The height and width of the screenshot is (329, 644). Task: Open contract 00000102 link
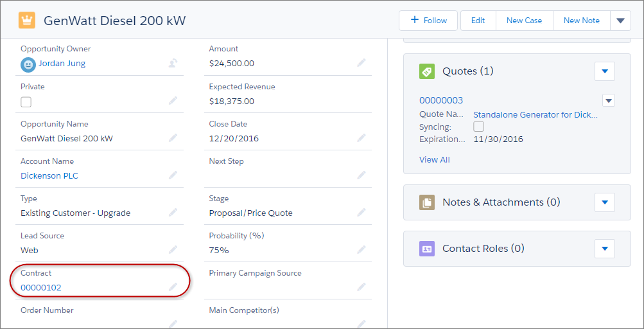tap(41, 287)
